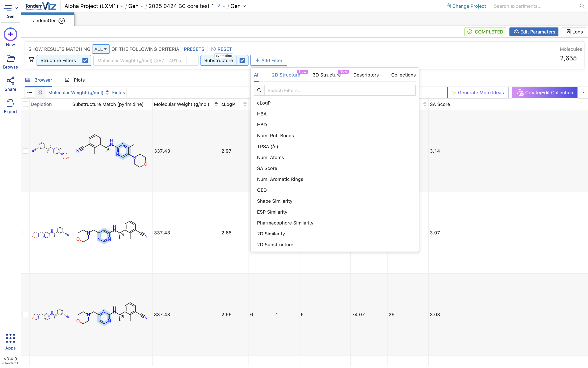Select the second molecule row checkbox (SA 3.07)
The width and height of the screenshot is (588, 368).
pos(25,233)
